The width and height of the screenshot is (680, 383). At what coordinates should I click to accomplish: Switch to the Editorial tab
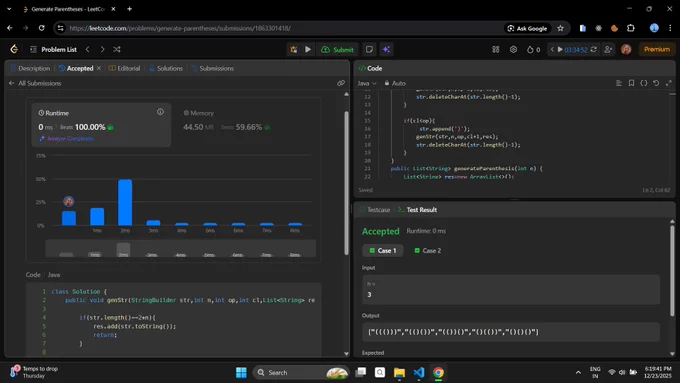[x=124, y=69]
